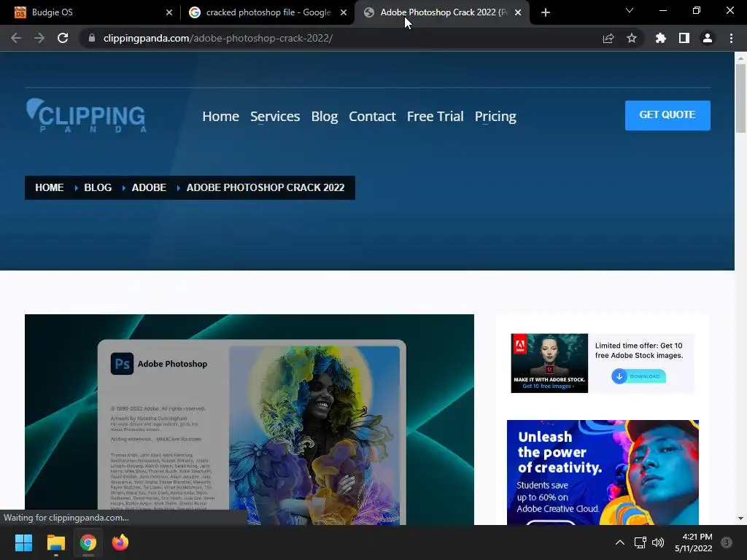Close the cracked photoshop file Google tab

[344, 12]
